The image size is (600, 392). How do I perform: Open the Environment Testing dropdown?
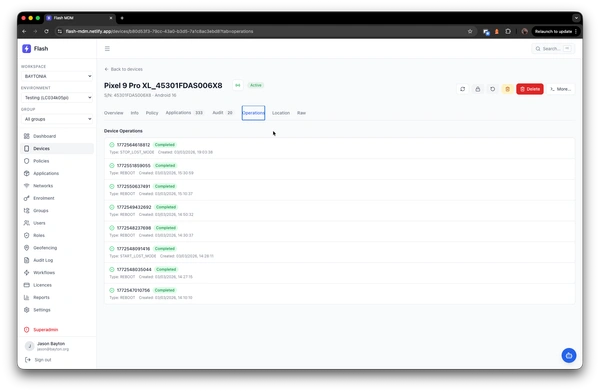(x=57, y=98)
